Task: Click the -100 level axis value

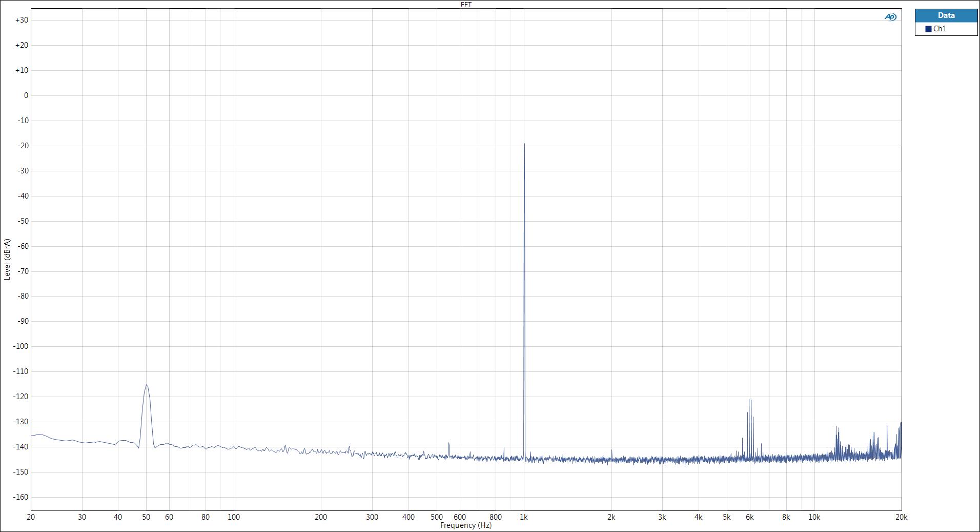Action: (x=21, y=346)
